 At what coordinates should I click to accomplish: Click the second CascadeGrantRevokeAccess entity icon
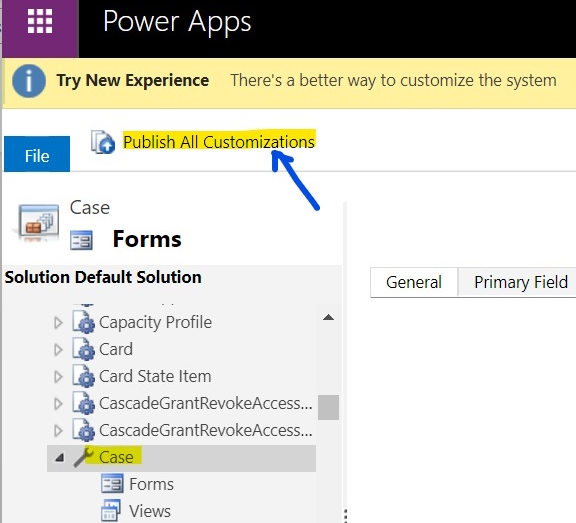coord(83,430)
